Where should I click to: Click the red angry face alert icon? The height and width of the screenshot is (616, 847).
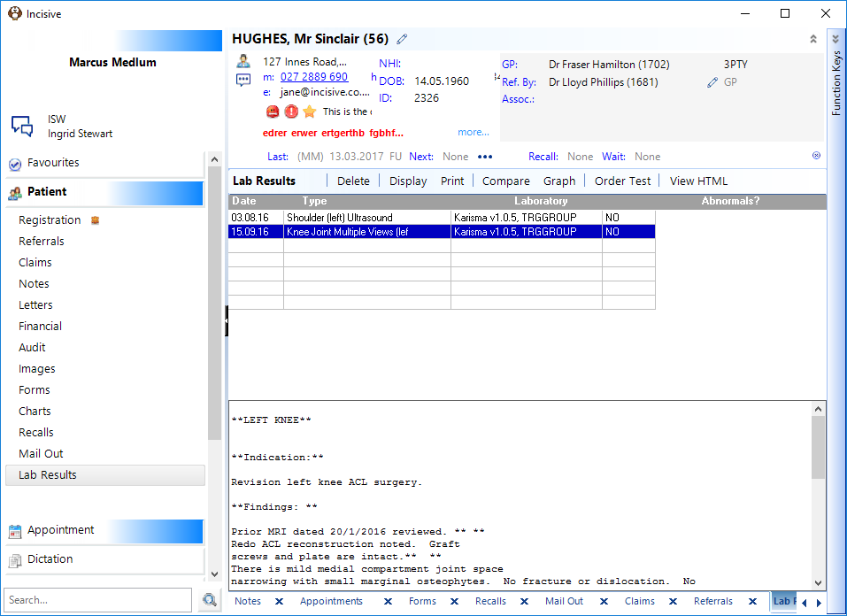pyautogui.click(x=273, y=112)
